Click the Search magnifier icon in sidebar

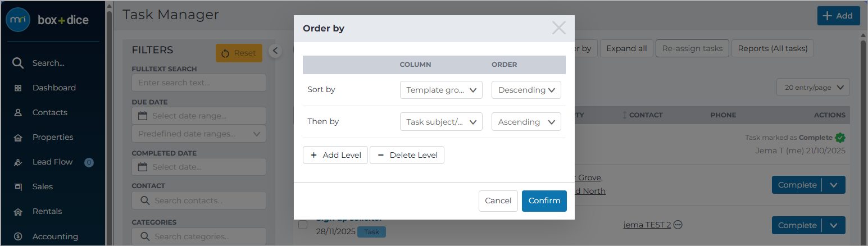click(18, 63)
